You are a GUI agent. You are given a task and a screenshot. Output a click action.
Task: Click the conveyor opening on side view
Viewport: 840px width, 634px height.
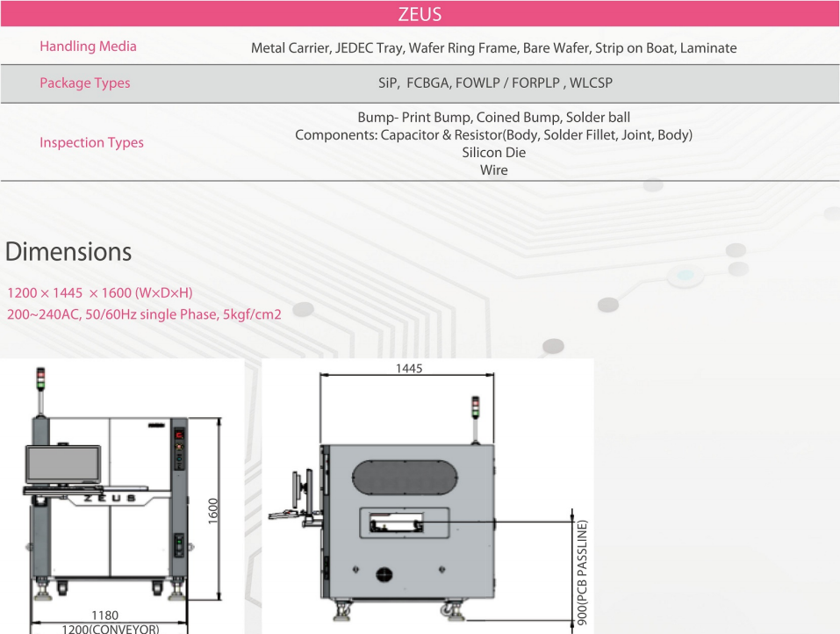click(x=403, y=522)
